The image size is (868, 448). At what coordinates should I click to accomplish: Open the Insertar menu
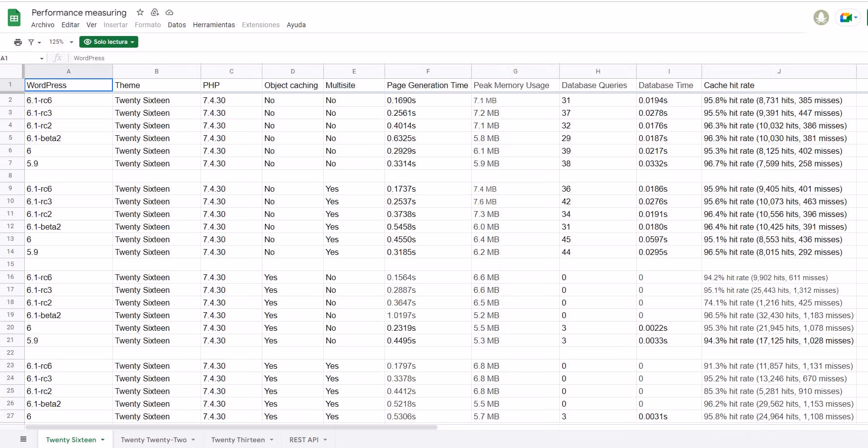pos(116,25)
